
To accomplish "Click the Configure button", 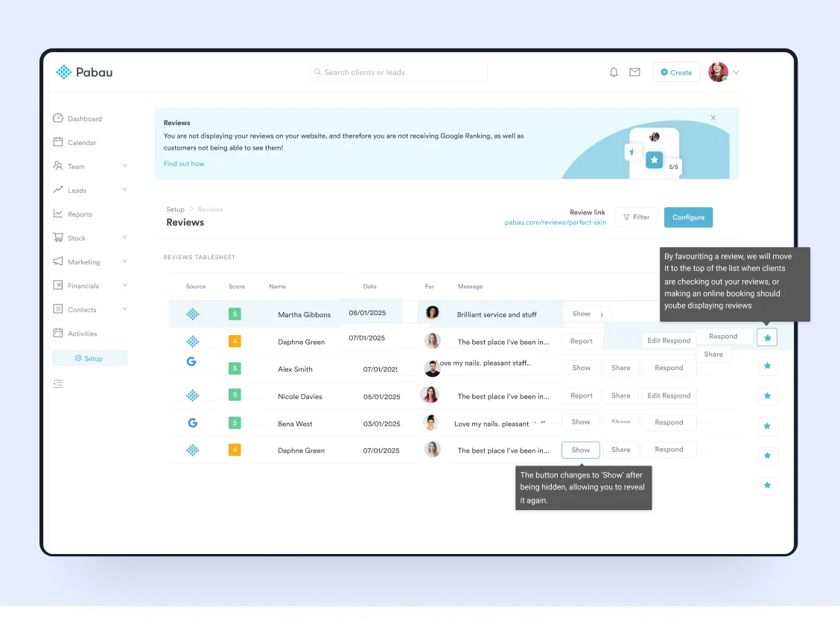I will coord(688,217).
